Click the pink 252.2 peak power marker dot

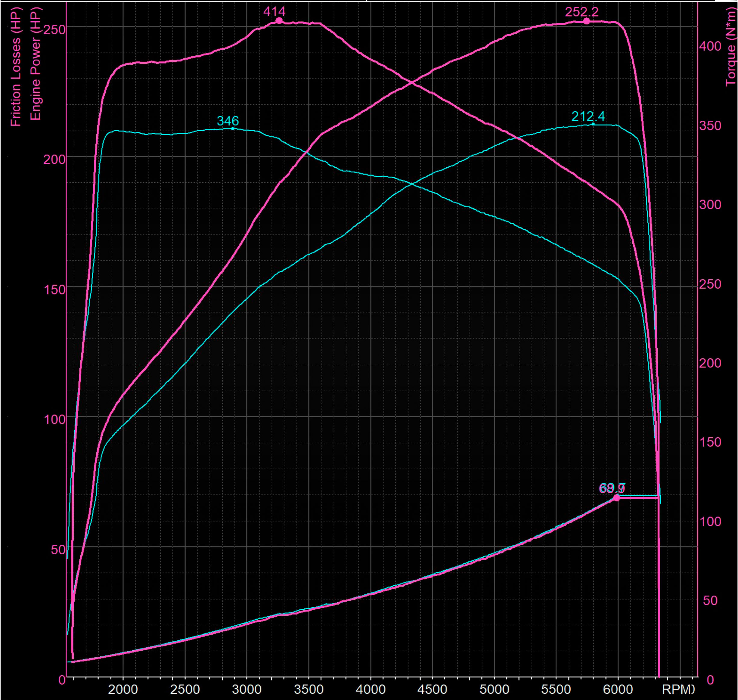[587, 21]
